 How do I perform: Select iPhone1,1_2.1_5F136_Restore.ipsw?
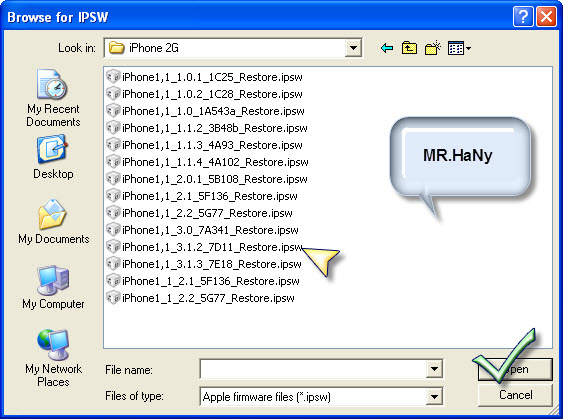click(x=202, y=196)
